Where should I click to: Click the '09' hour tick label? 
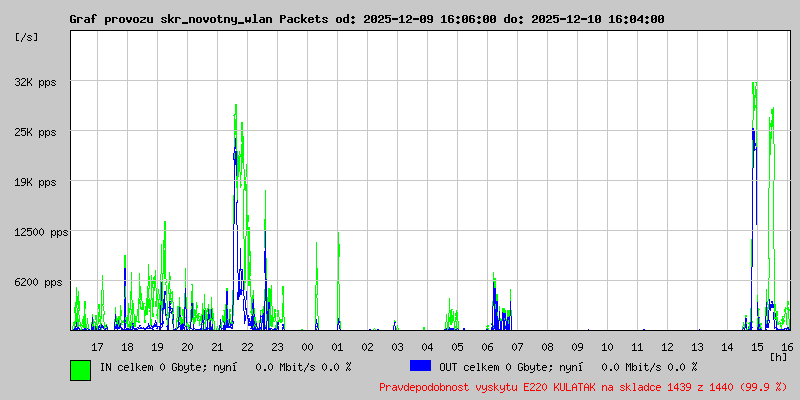pyautogui.click(x=577, y=347)
